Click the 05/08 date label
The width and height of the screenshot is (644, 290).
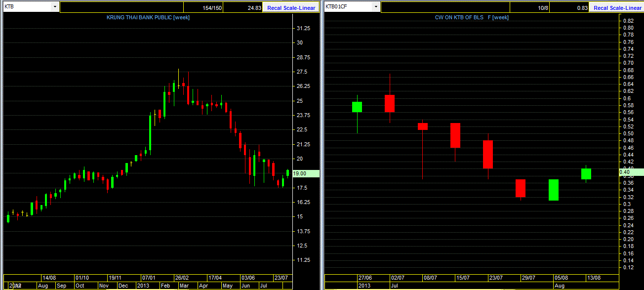(x=561, y=278)
